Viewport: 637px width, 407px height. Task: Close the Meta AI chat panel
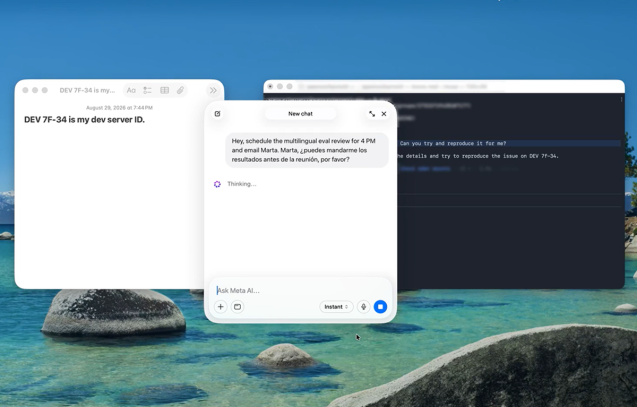tap(384, 114)
